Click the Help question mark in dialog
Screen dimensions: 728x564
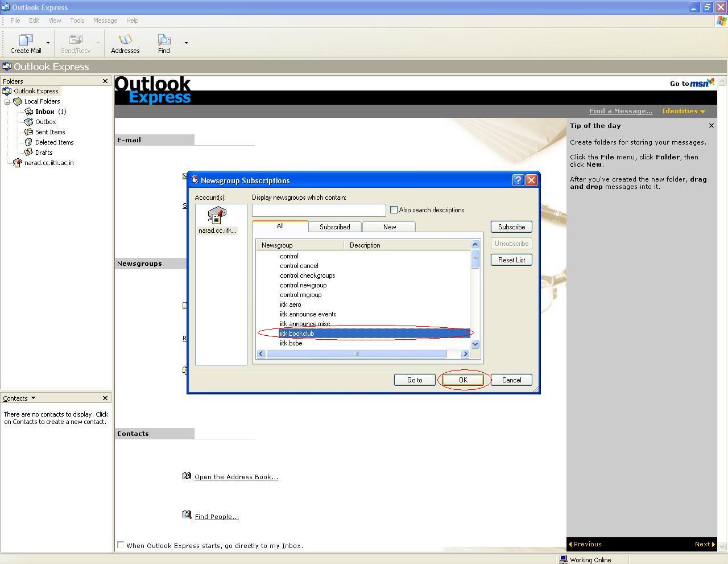click(518, 180)
